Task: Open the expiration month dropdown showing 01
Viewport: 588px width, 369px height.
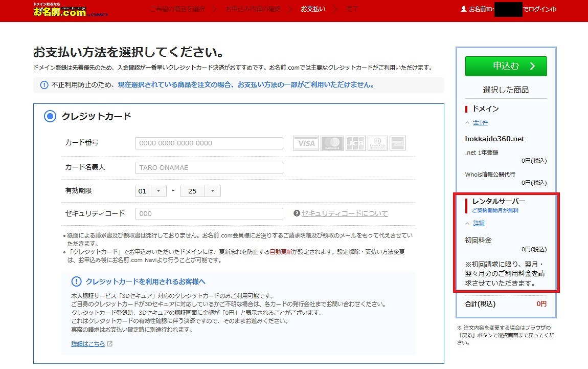Action: [x=151, y=191]
